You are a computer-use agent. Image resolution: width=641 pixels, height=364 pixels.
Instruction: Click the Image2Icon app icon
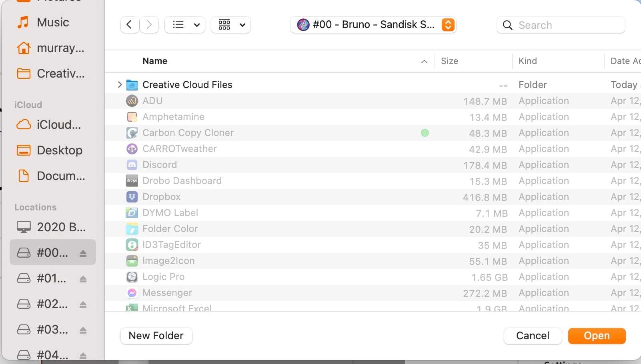coord(132,261)
